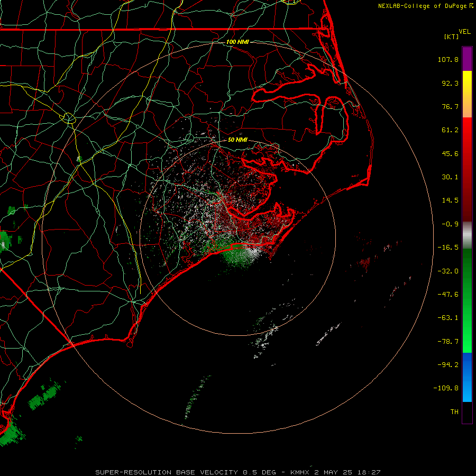Click the -47.6 legend value
This screenshot has width=476, height=476.
coord(448,295)
